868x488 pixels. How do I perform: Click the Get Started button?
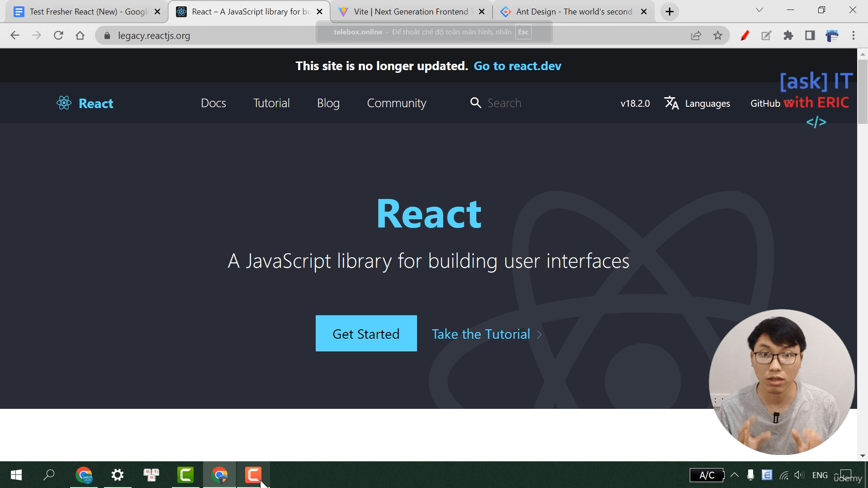[366, 333]
